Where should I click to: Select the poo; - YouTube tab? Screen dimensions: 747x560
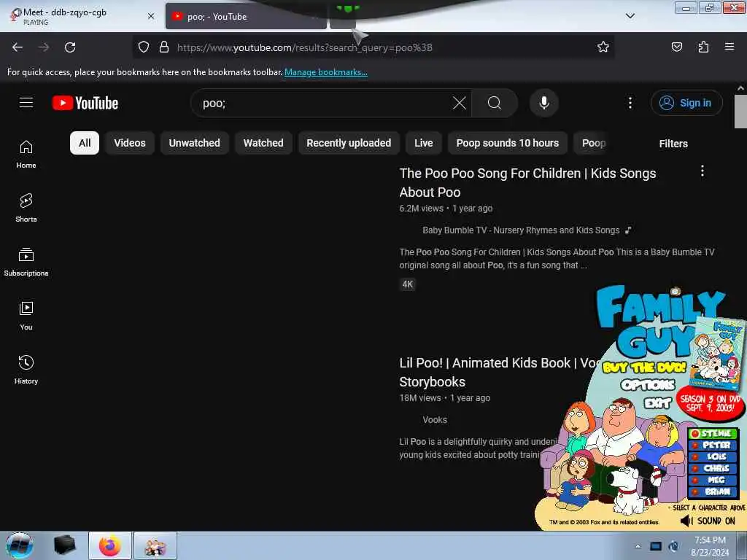(246, 16)
